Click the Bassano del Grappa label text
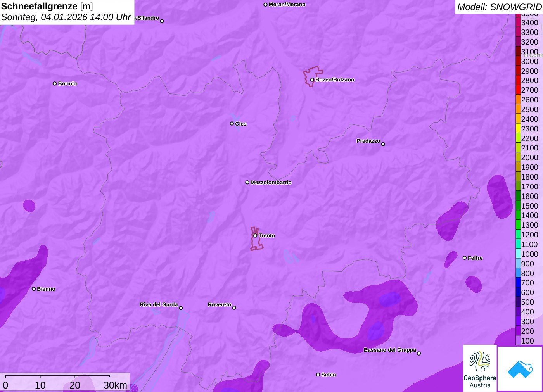 [x=390, y=350]
